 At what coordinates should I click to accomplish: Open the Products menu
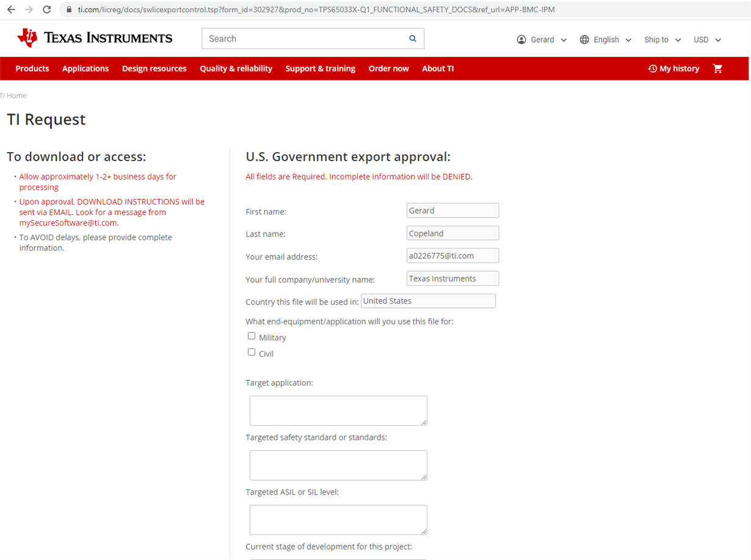[x=32, y=68]
